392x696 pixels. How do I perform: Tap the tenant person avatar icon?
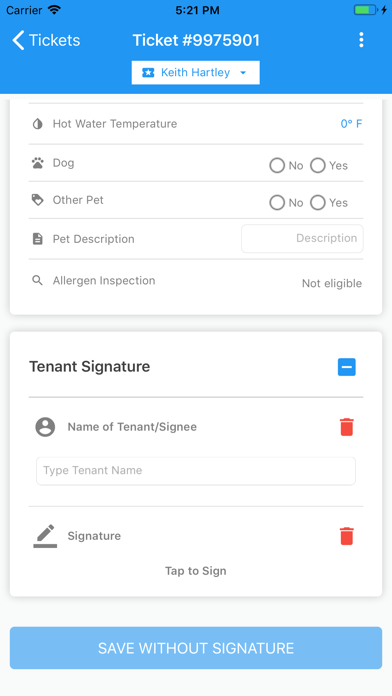(x=45, y=427)
